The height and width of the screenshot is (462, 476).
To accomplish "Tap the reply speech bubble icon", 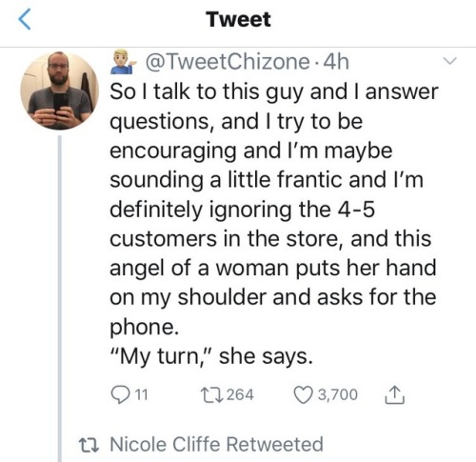I will (120, 394).
